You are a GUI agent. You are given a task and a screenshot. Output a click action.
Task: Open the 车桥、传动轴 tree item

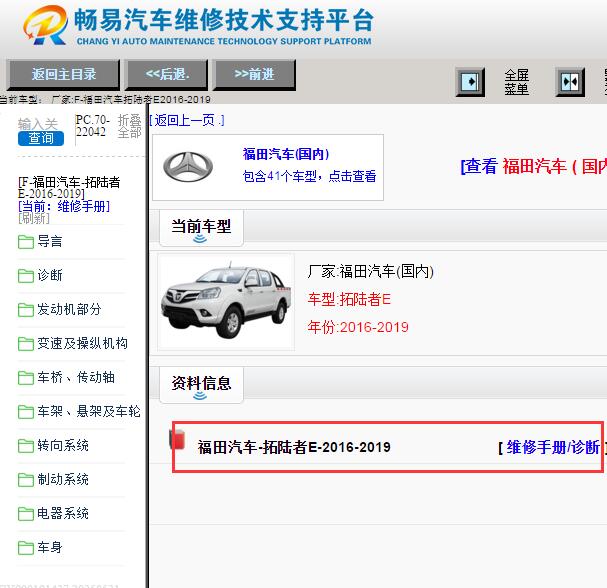pos(76,377)
